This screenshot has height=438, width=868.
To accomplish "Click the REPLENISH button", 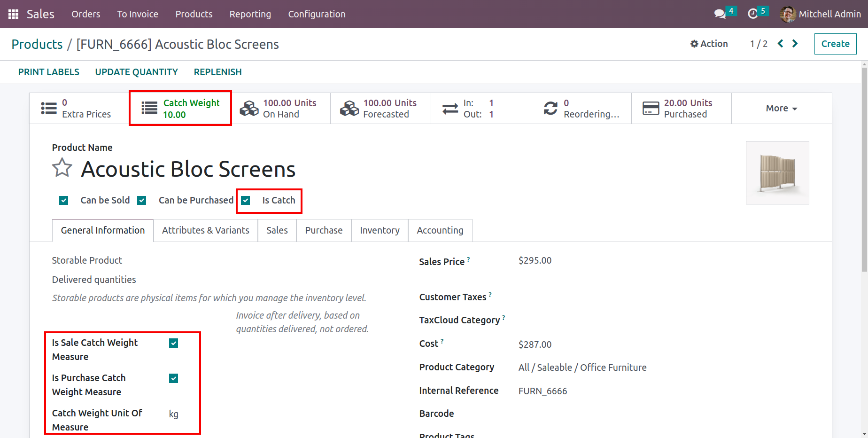I will pos(218,72).
